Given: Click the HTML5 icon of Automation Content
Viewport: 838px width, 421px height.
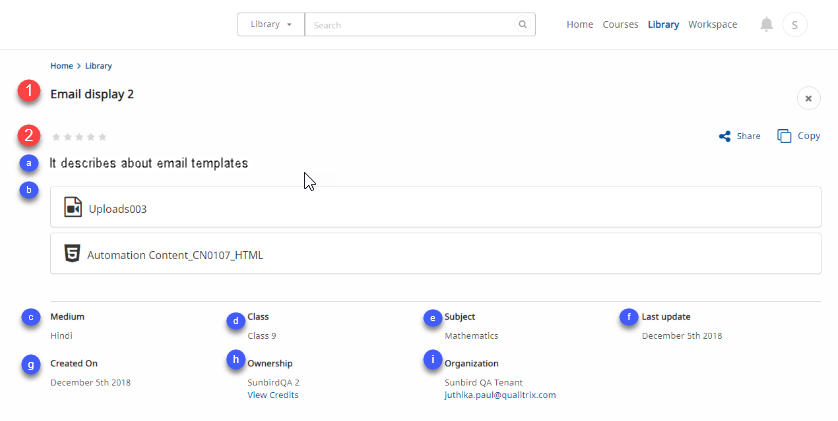Looking at the screenshot, I should [72, 254].
